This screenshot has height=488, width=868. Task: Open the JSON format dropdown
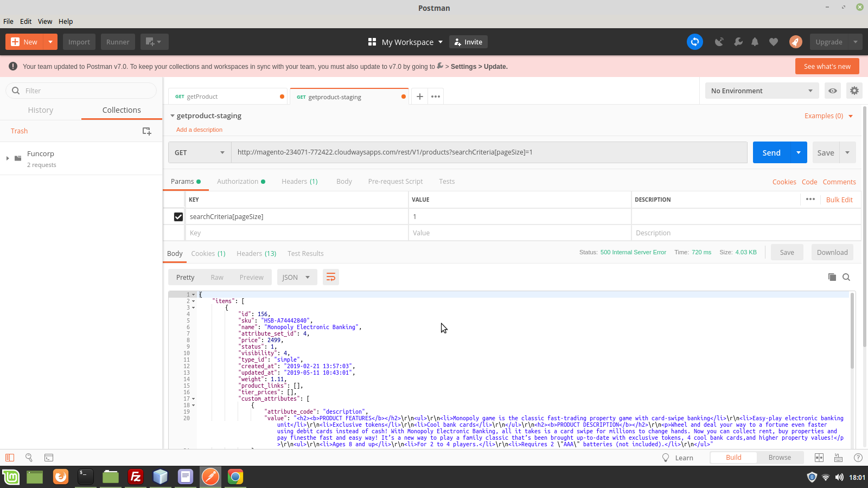pos(296,277)
